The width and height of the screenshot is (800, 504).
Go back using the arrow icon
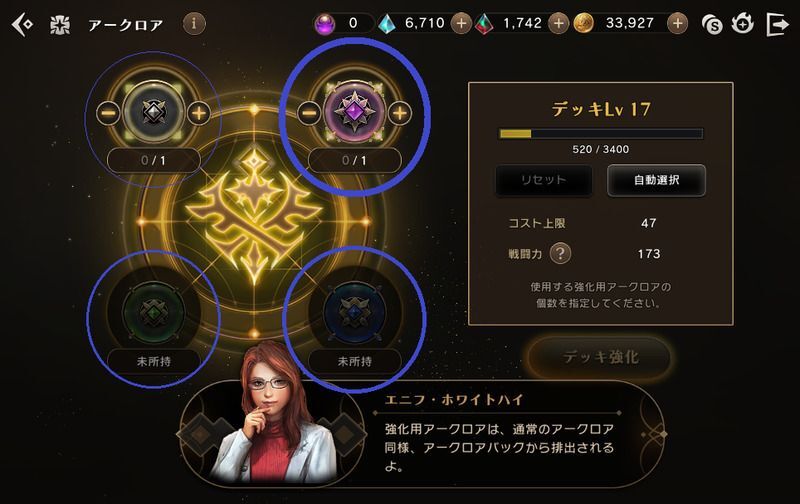coord(22,24)
